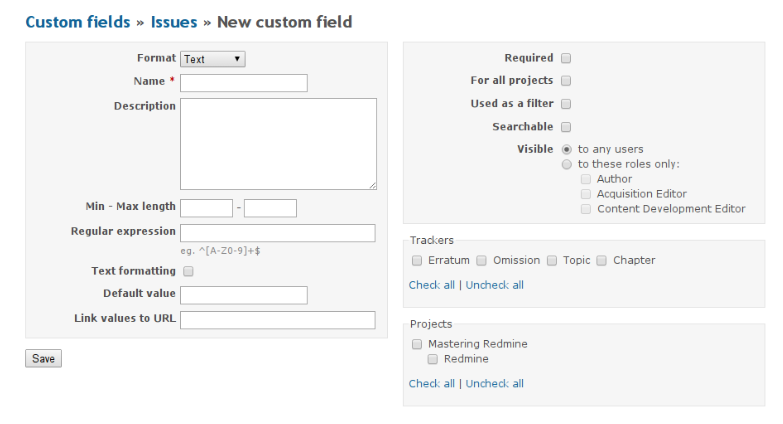The height and width of the screenshot is (424, 783).
Task: Check the Searchable option
Action: click(566, 127)
